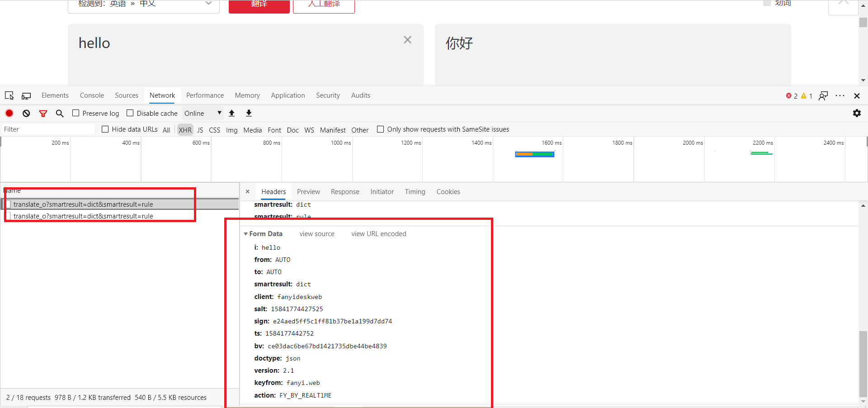The image size is (868, 408).
Task: Tick checkbox of second translate_o request
Action: (x=8, y=216)
